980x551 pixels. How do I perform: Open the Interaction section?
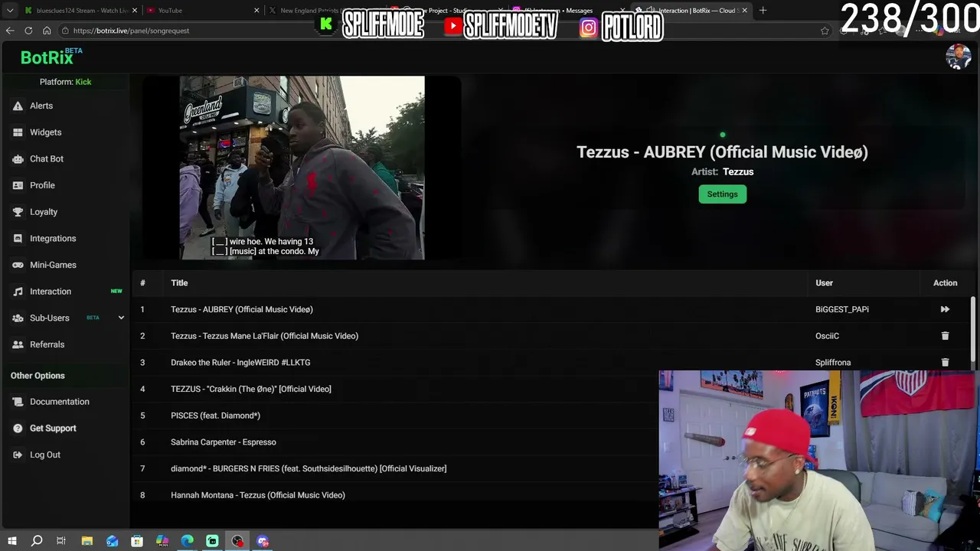click(x=51, y=292)
